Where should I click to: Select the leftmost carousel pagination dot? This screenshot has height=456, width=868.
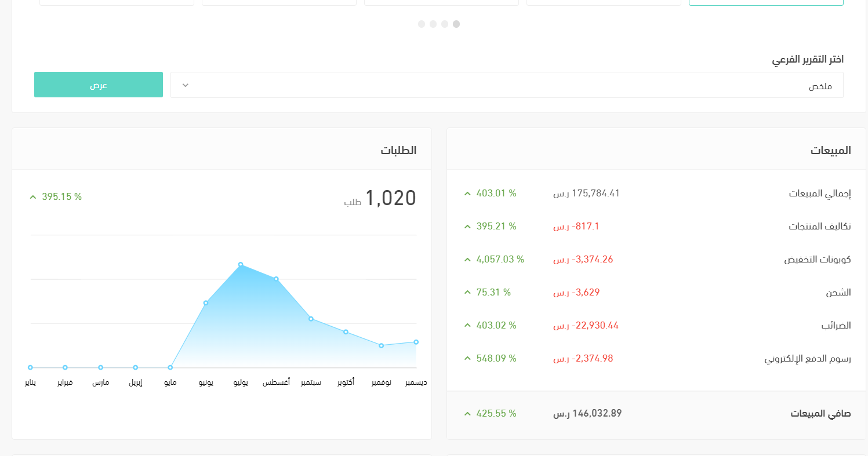coord(422,24)
